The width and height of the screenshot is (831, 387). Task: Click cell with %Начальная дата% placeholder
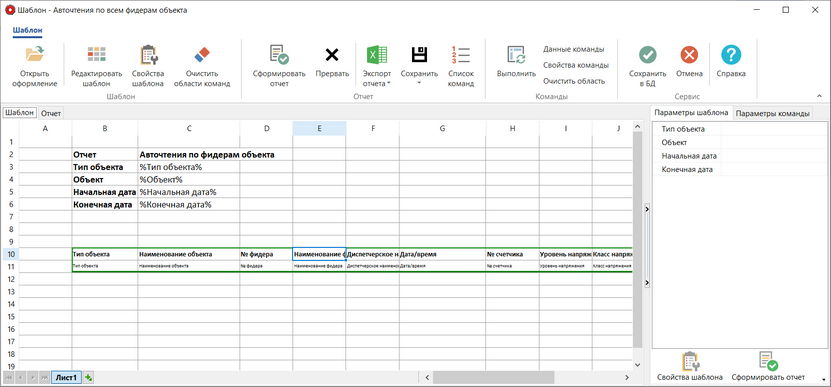click(x=189, y=192)
